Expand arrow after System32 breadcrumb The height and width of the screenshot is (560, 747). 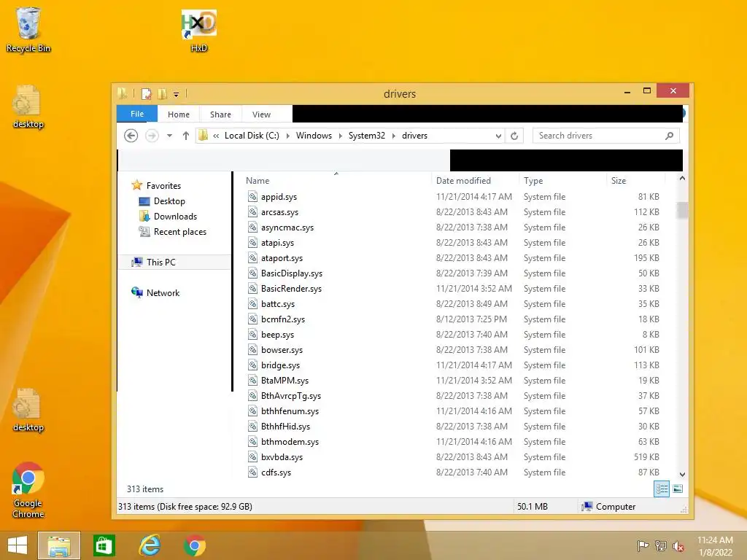click(x=393, y=136)
